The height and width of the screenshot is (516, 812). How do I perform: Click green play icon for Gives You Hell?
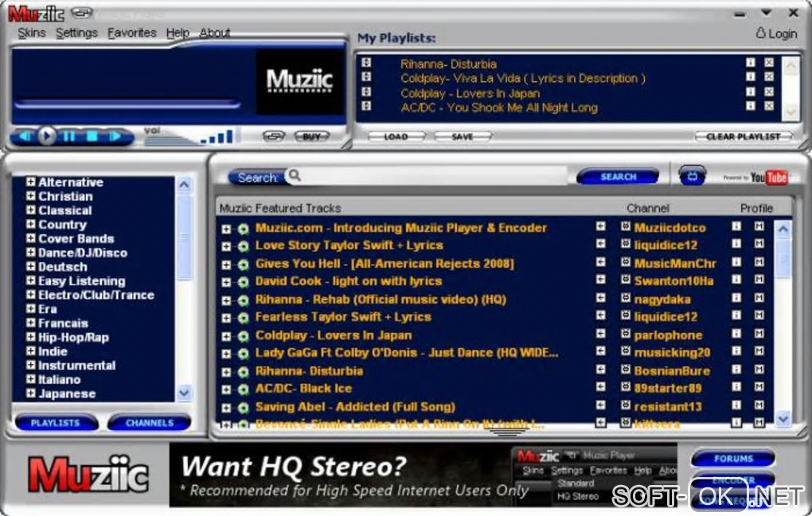coord(243,264)
